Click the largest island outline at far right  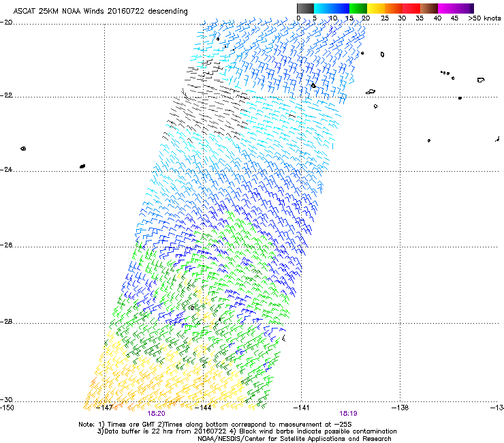(x=481, y=80)
